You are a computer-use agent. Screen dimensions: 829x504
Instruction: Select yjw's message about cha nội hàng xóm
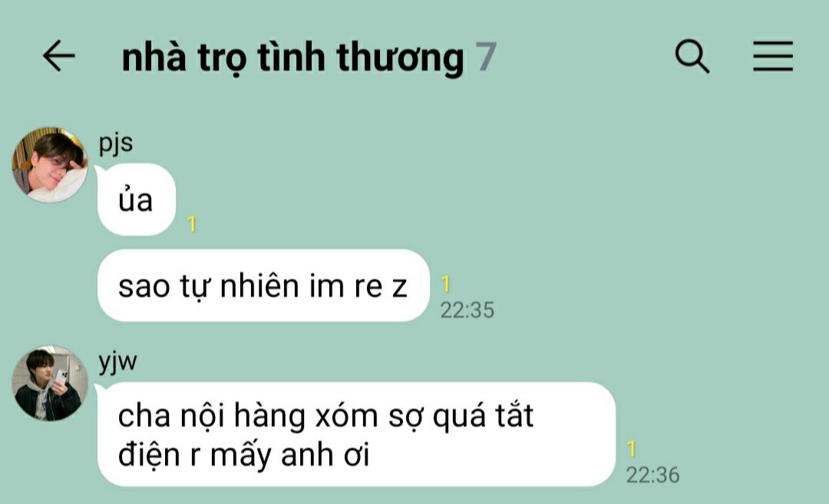point(356,434)
